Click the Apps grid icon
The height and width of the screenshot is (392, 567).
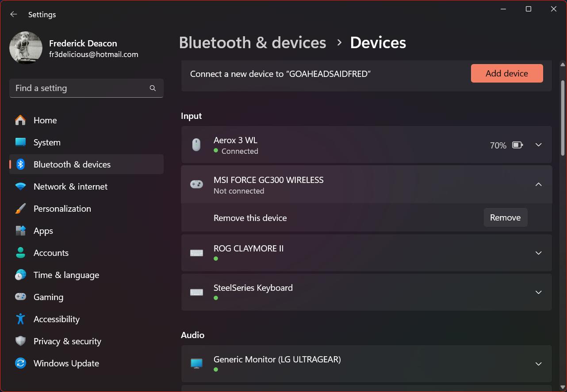coord(20,231)
